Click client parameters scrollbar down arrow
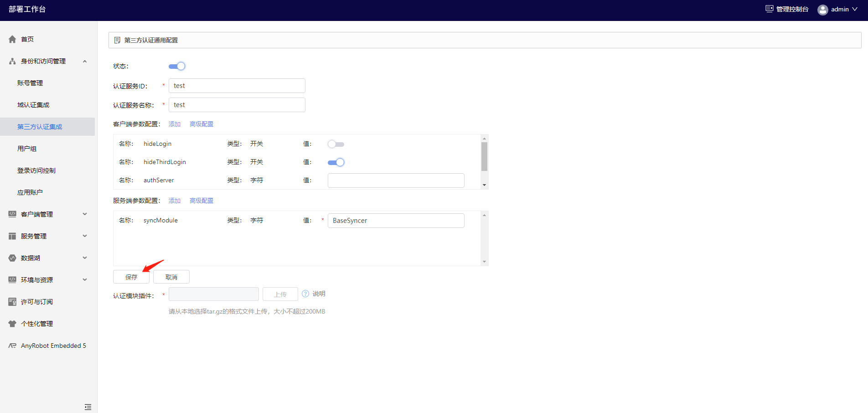The width and height of the screenshot is (868, 413). click(x=484, y=185)
